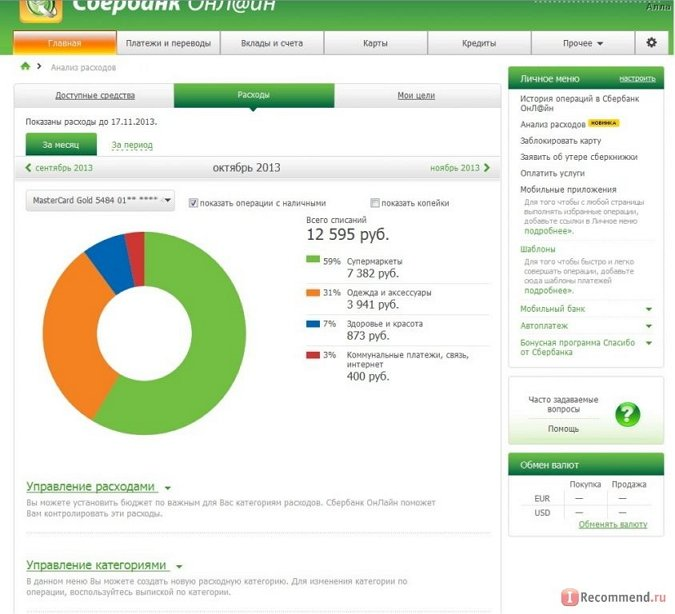Click the orange Clothing legend swatch
The image size is (675, 614).
(313, 293)
